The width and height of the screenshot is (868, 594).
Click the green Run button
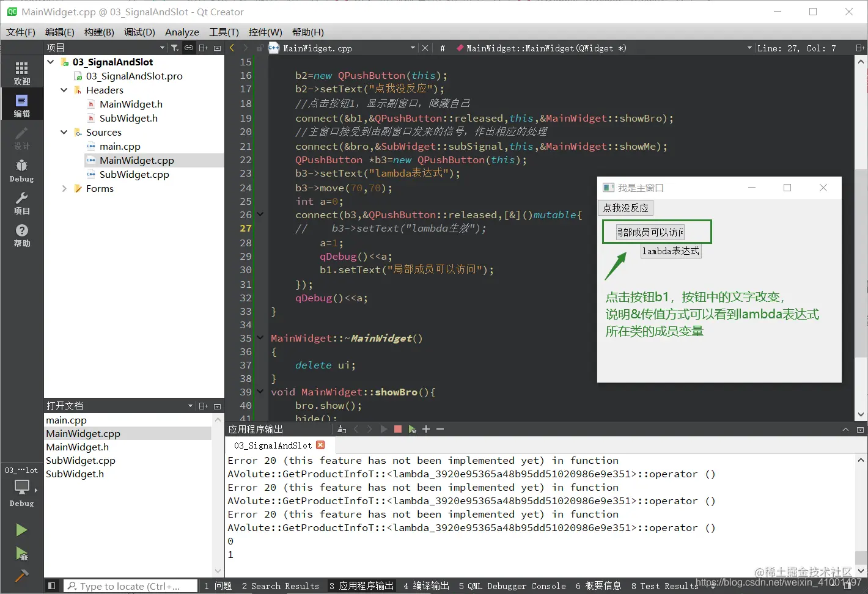21,530
